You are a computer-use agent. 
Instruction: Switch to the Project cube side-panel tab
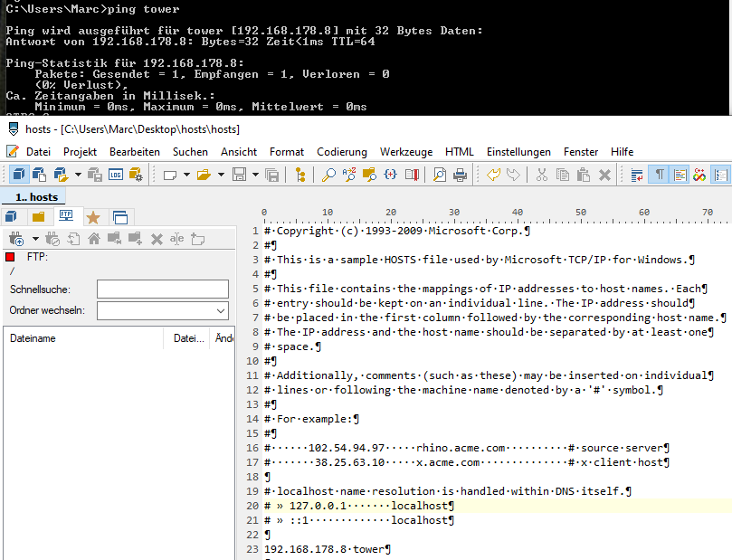click(x=11, y=216)
